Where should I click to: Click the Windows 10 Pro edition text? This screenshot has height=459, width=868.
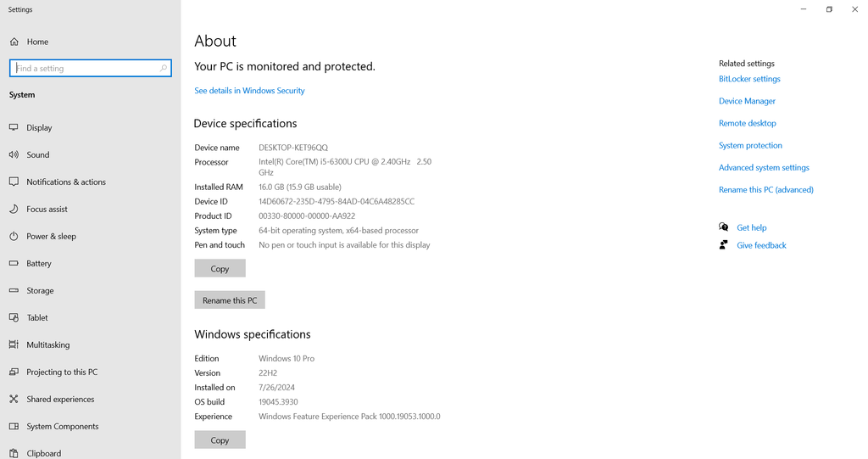[x=287, y=359]
